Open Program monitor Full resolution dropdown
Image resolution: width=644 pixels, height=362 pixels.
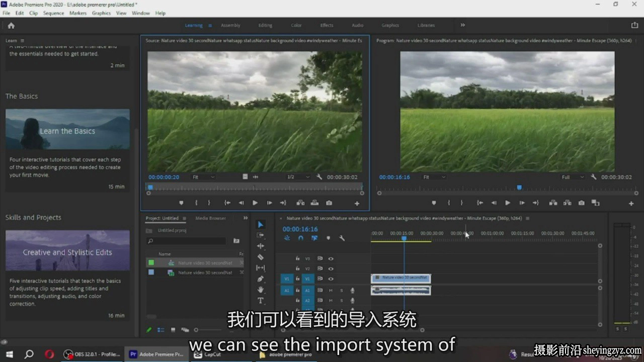coord(573,177)
